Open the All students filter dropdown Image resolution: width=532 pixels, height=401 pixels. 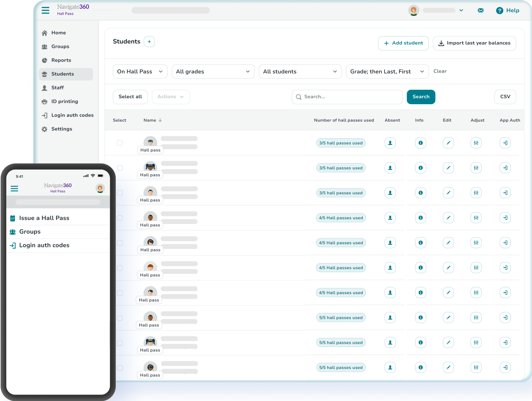(x=300, y=72)
